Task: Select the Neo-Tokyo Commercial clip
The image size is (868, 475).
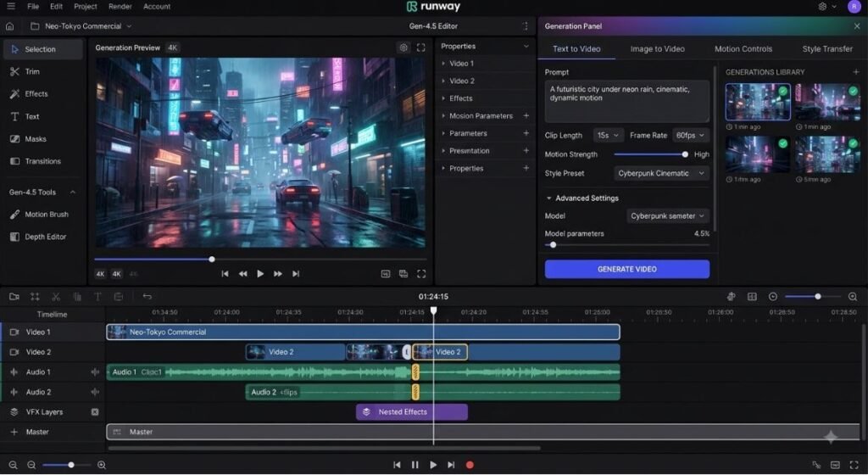Action: click(363, 332)
